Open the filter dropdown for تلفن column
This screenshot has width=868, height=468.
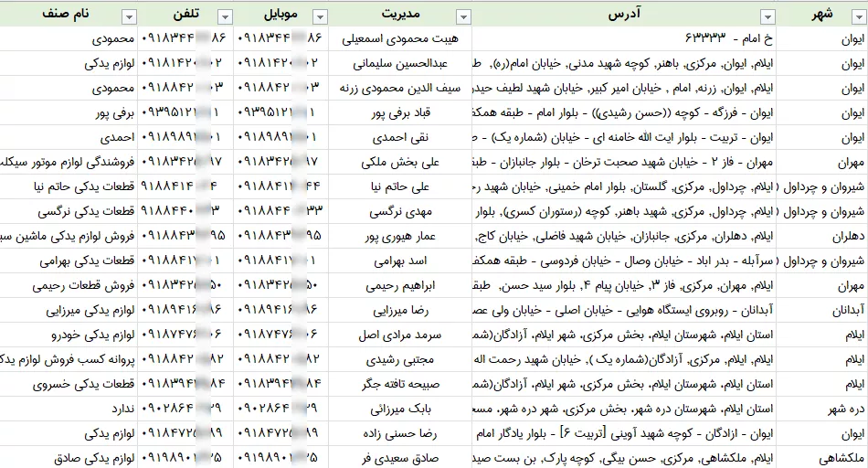point(225,17)
